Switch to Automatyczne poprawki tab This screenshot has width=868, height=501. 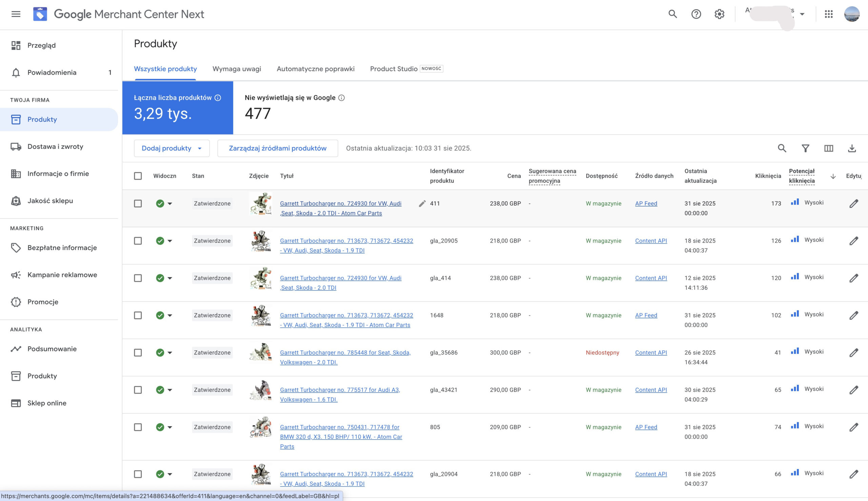(315, 69)
